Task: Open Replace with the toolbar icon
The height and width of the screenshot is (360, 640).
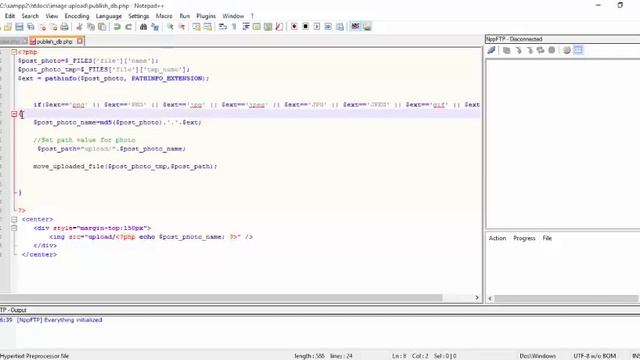Action: tap(155, 27)
